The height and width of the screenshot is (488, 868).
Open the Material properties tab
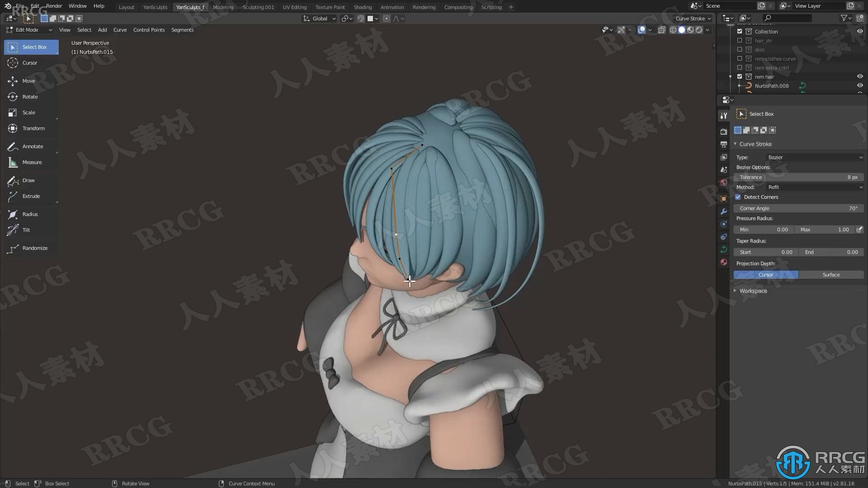[724, 262]
